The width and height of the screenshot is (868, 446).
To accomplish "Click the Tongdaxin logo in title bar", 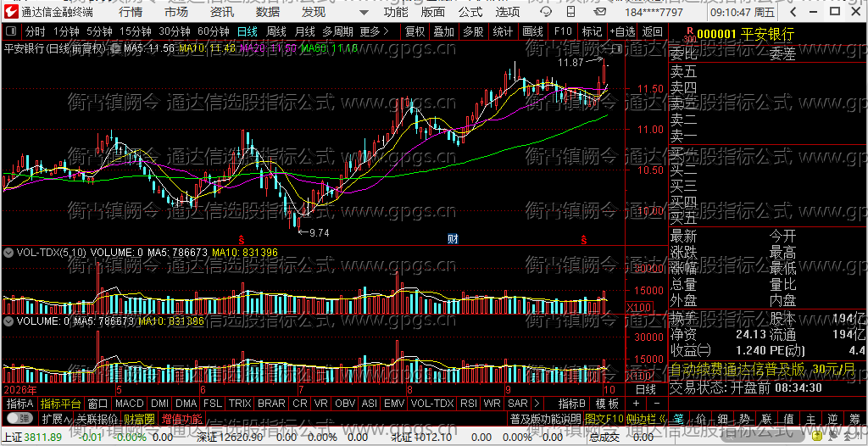I will tap(11, 12).
